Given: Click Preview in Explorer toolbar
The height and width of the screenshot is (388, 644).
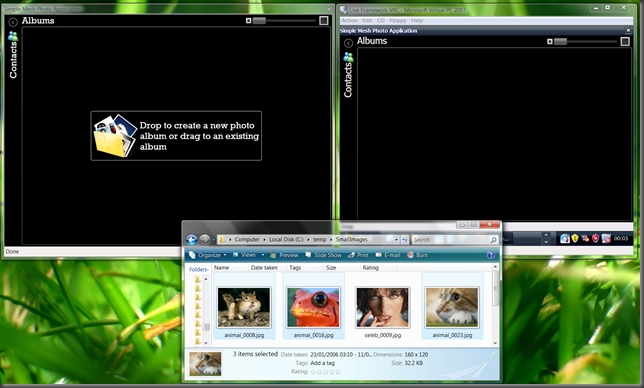Looking at the screenshot, I should coord(284,255).
